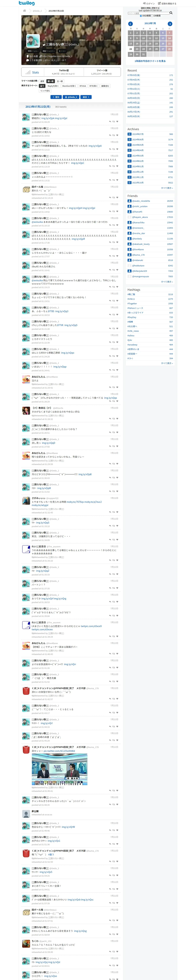
Task: Open 1年前の今日のツイートを見る link
Action: (150, 61)
